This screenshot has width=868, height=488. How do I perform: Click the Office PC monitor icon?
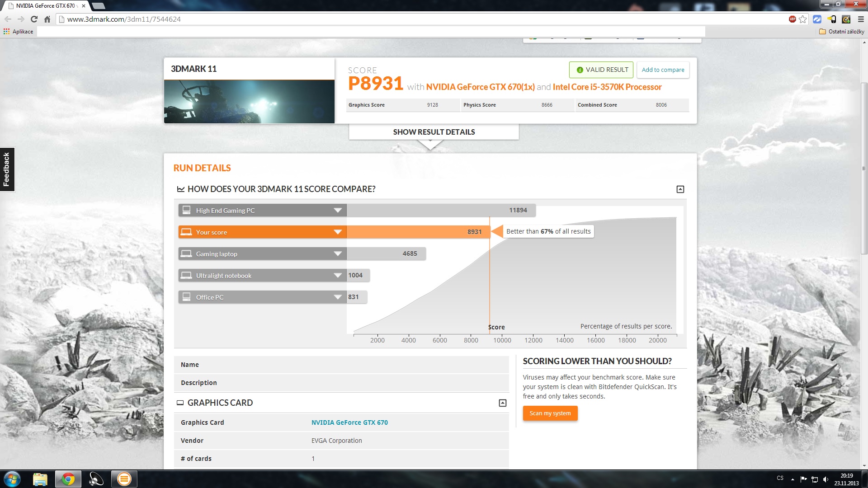(186, 297)
